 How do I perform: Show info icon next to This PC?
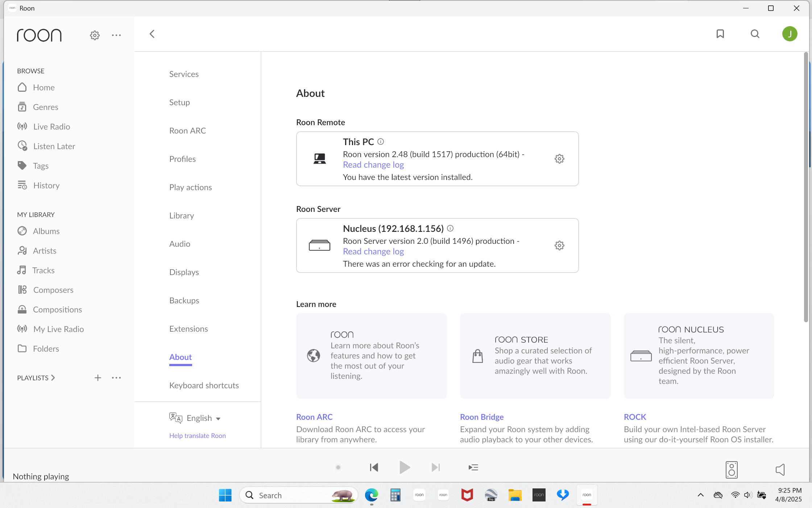point(381,142)
